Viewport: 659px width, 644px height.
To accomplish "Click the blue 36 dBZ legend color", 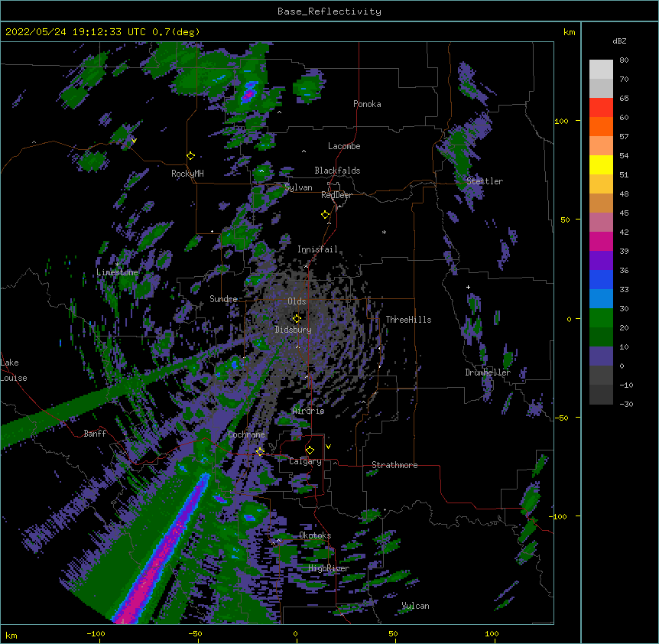I will coord(601,279).
